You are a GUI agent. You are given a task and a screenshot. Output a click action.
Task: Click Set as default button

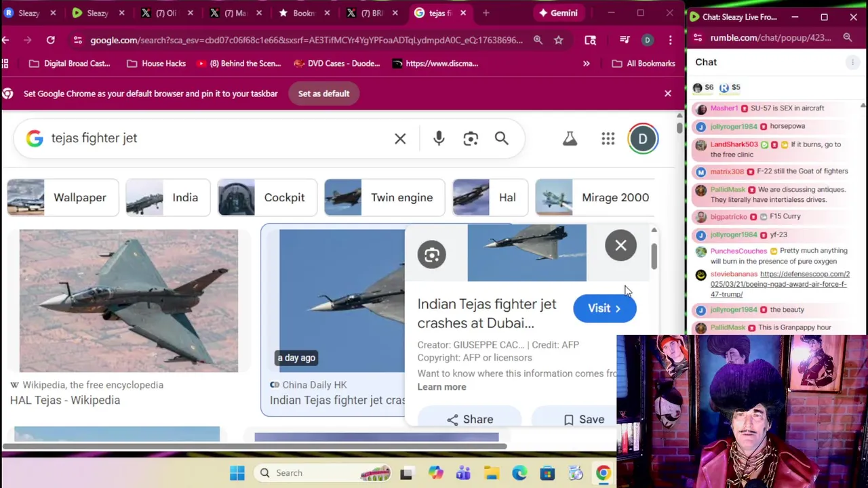click(323, 94)
